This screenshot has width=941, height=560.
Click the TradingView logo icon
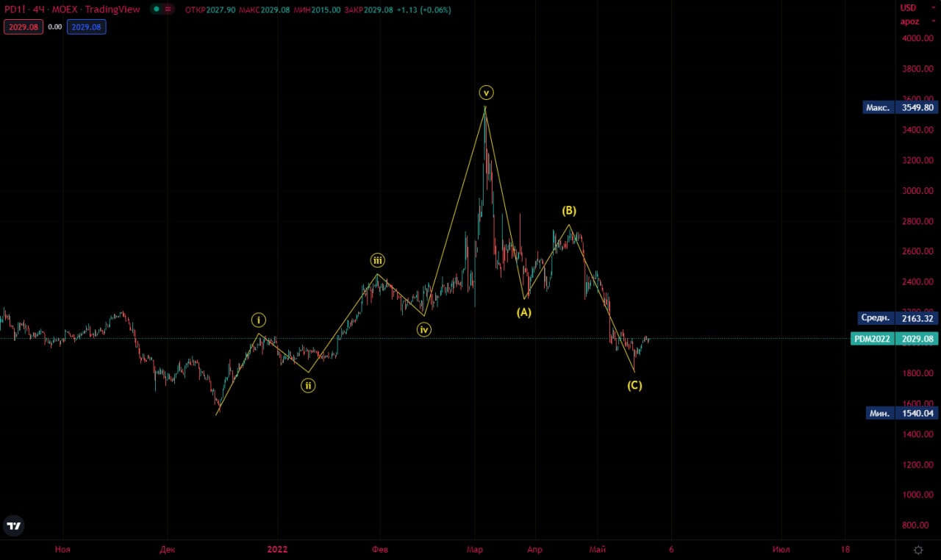(13, 525)
